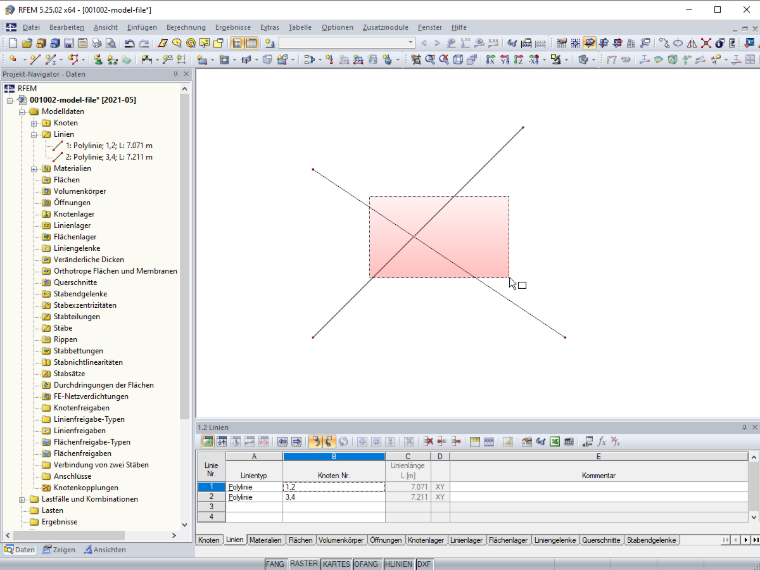760x570 pixels.
Task: Open the Knoten table tab
Action: click(x=209, y=540)
